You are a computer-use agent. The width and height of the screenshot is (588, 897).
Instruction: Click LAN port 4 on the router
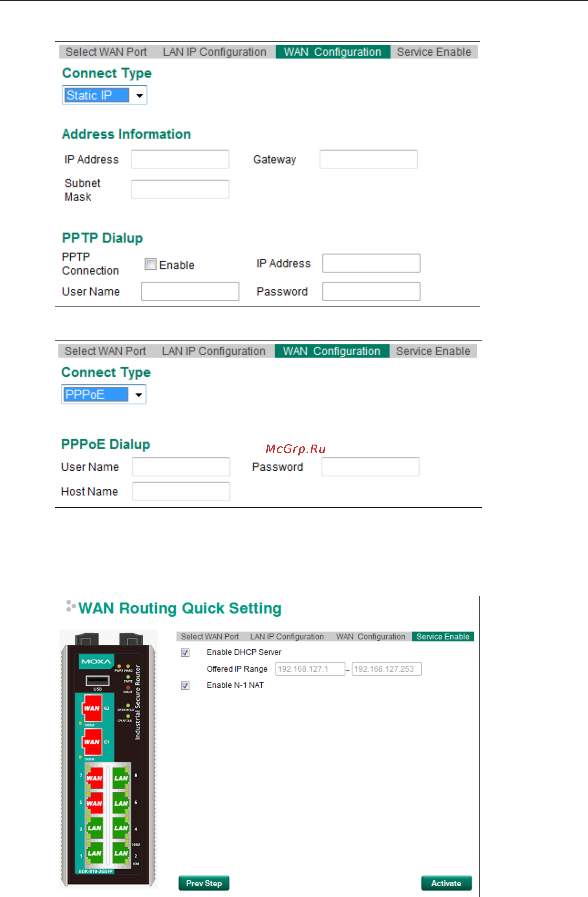pyautogui.click(x=121, y=828)
